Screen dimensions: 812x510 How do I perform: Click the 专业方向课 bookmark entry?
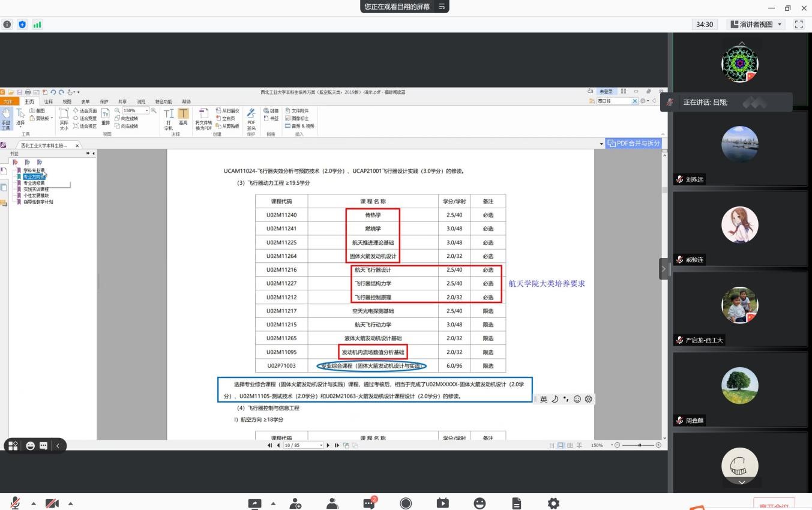point(34,177)
